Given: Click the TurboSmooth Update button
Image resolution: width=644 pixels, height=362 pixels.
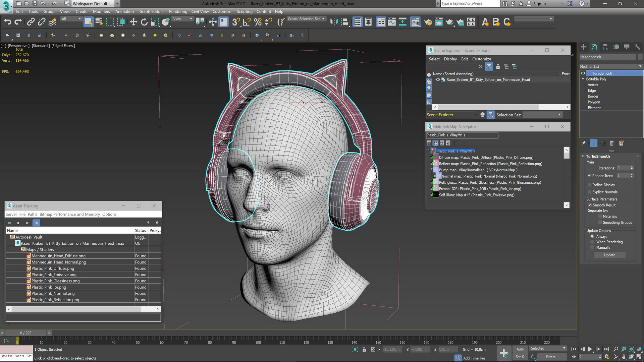Looking at the screenshot, I should [609, 255].
